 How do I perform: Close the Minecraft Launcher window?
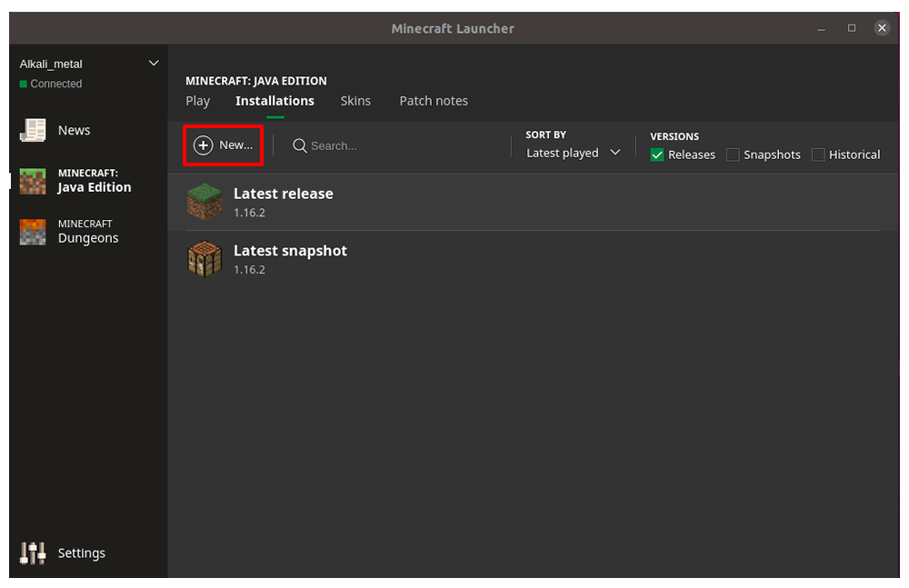pos(882,28)
